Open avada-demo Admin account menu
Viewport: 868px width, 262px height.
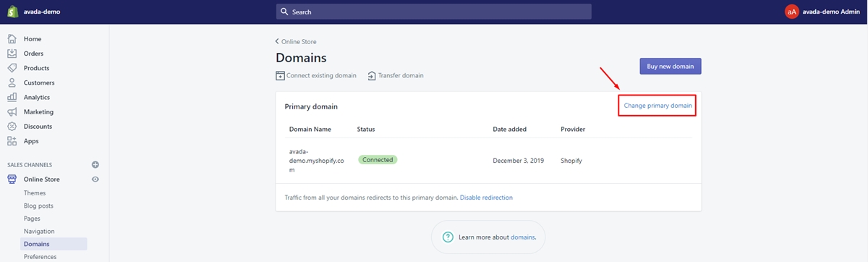point(822,12)
